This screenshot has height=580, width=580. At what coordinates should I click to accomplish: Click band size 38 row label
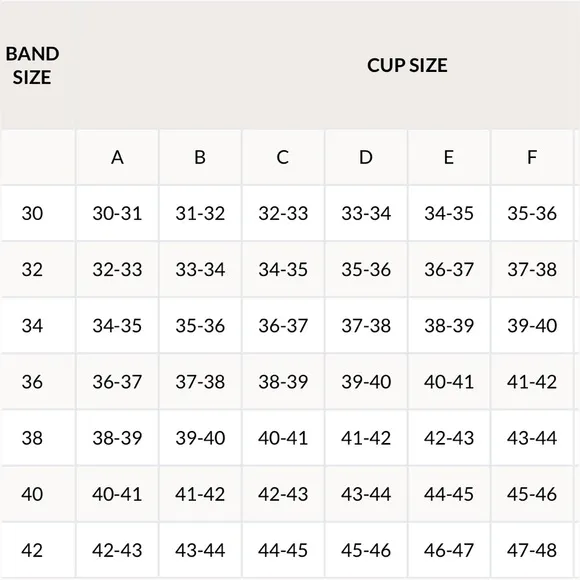[32, 438]
